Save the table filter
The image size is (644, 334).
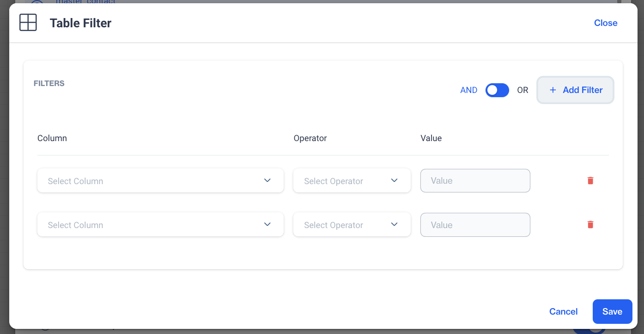coord(612,311)
